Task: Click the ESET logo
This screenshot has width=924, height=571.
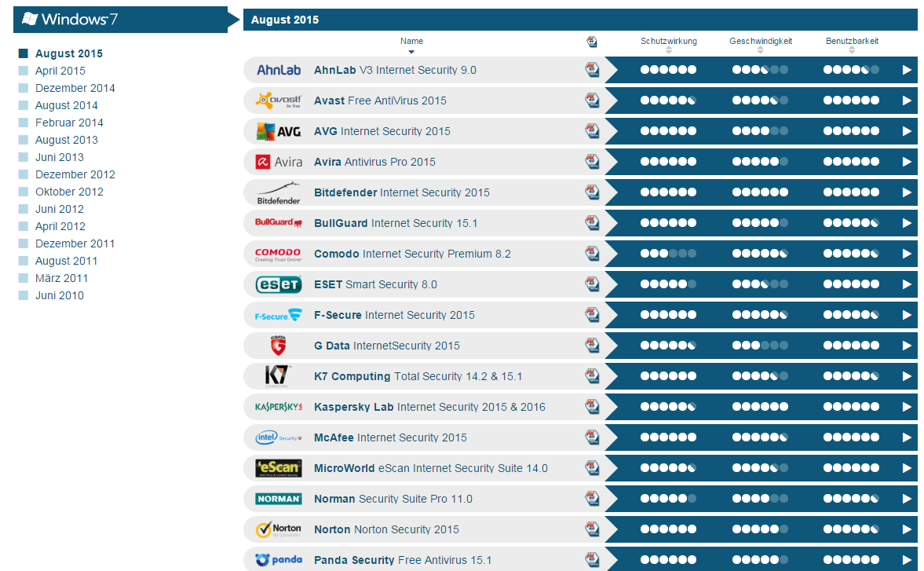Action: pyautogui.click(x=279, y=284)
